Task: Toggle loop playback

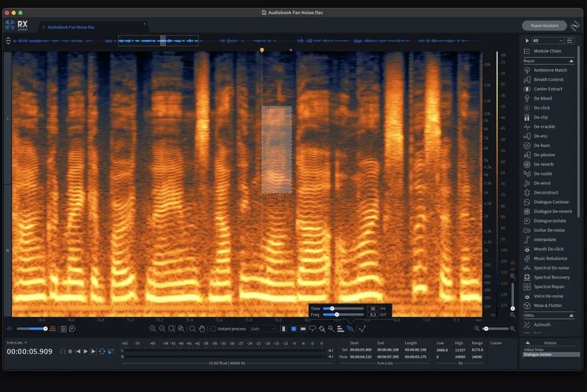Action: click(x=102, y=351)
